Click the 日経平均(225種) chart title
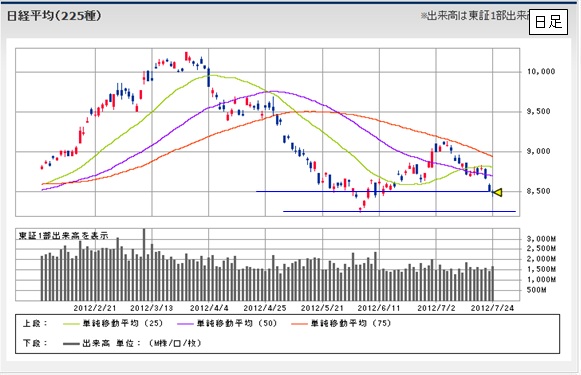The image size is (581, 375). (x=54, y=16)
